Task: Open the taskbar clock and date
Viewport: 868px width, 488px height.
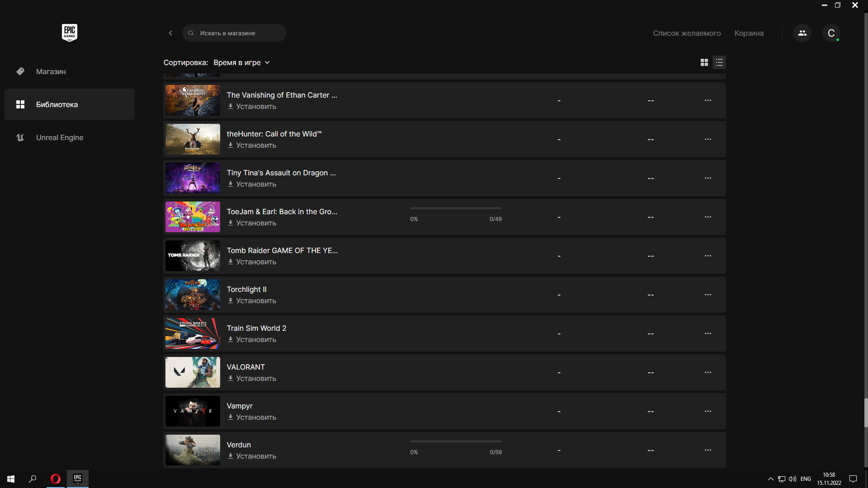Action: (829, 479)
